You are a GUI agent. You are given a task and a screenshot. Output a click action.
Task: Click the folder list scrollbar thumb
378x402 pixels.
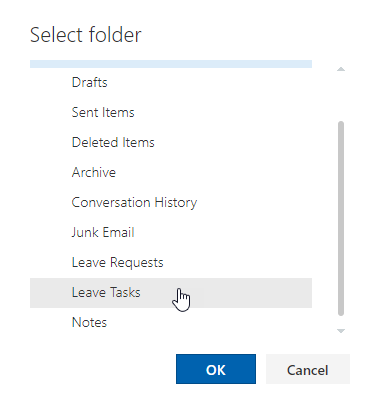click(341, 218)
